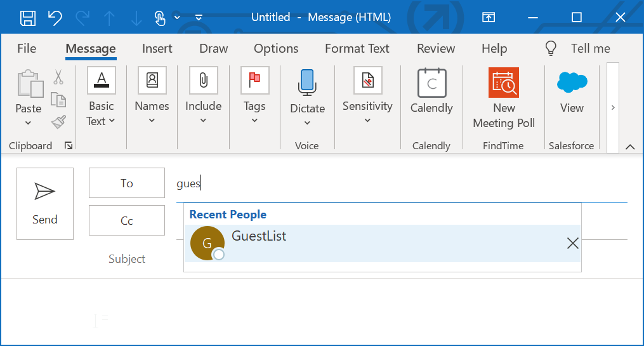Remove the GuestList suggestion with its X
The height and width of the screenshot is (346, 644).
click(x=572, y=243)
